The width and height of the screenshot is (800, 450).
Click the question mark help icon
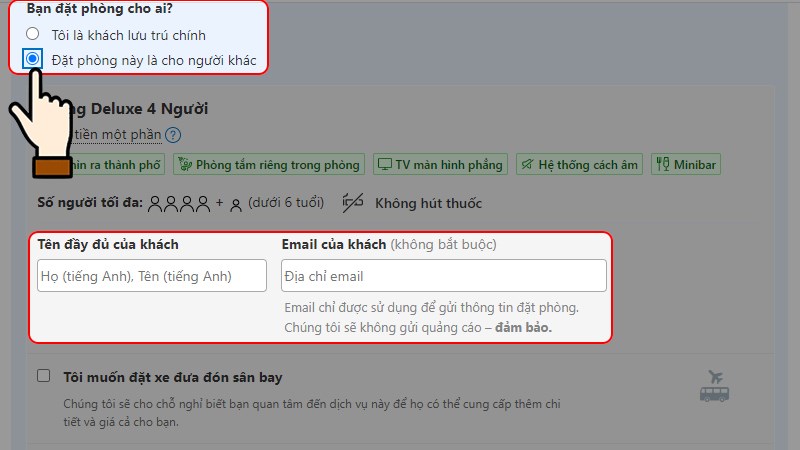click(x=173, y=135)
